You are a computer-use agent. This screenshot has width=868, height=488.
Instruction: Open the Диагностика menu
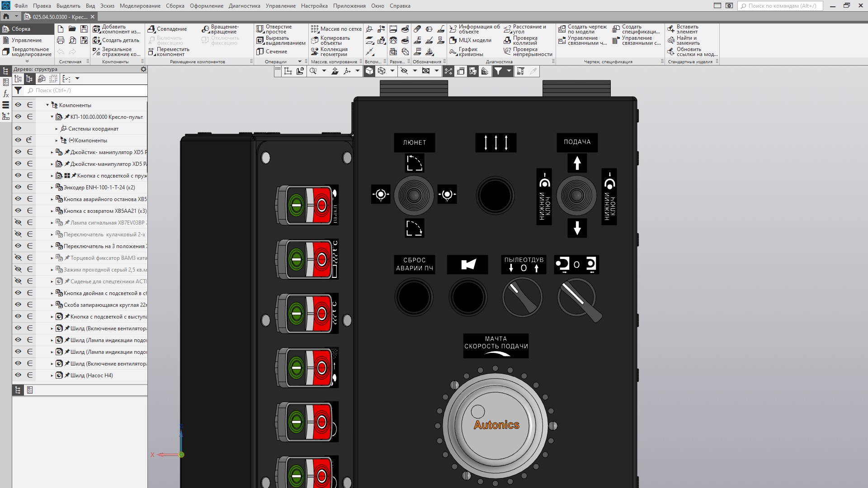(x=244, y=6)
